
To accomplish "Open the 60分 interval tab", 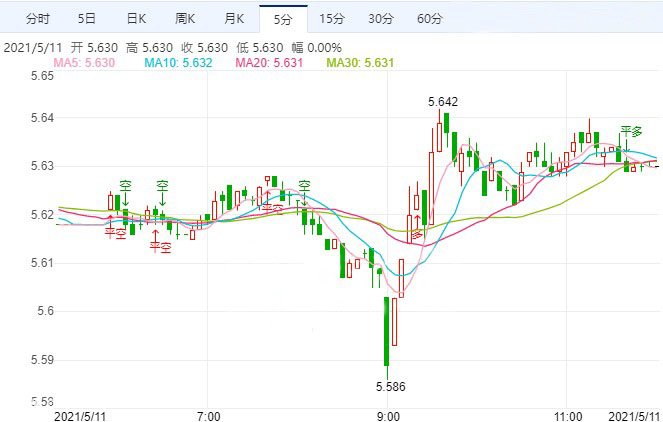I will coord(430,19).
